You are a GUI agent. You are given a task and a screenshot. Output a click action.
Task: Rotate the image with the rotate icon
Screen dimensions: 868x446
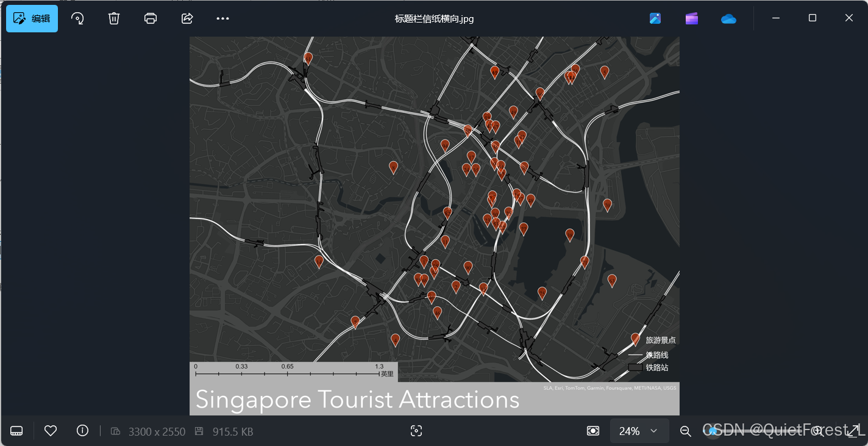77,18
